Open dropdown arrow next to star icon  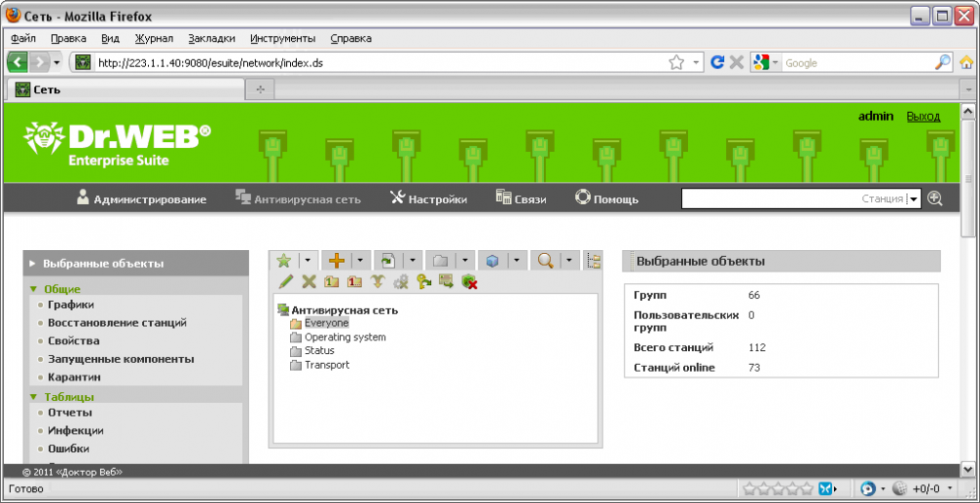308,261
